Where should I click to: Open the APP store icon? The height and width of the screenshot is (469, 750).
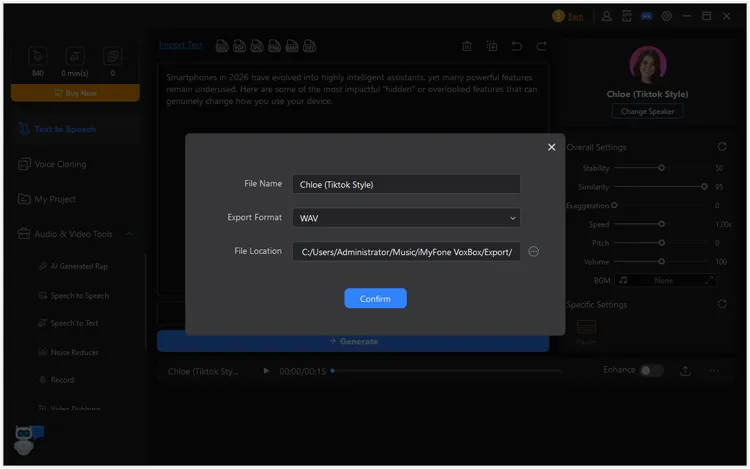(x=626, y=16)
